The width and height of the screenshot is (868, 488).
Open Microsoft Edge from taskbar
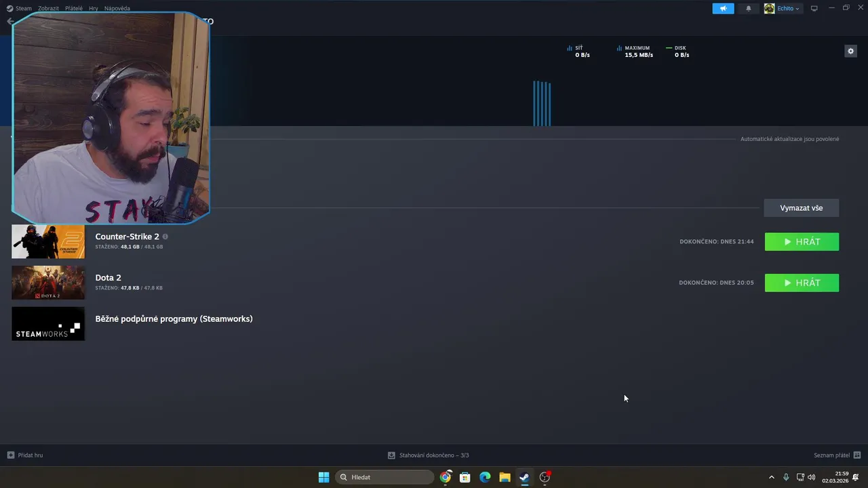pos(485,477)
